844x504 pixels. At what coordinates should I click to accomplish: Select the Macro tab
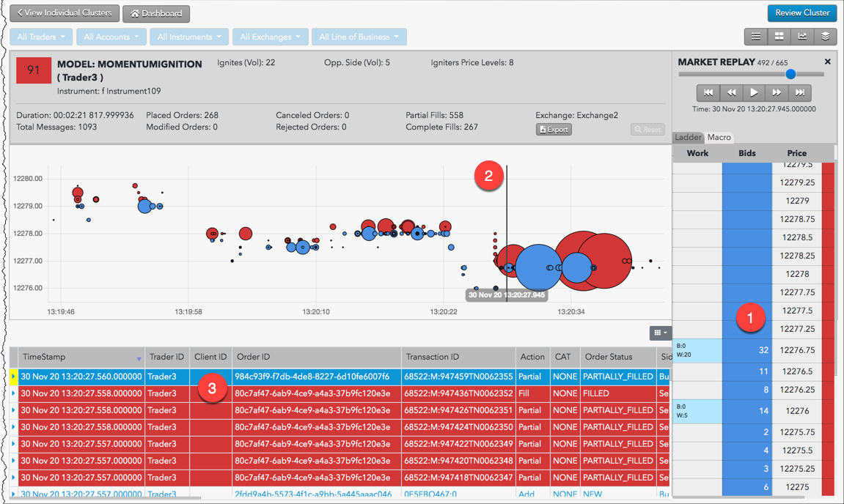tap(719, 137)
